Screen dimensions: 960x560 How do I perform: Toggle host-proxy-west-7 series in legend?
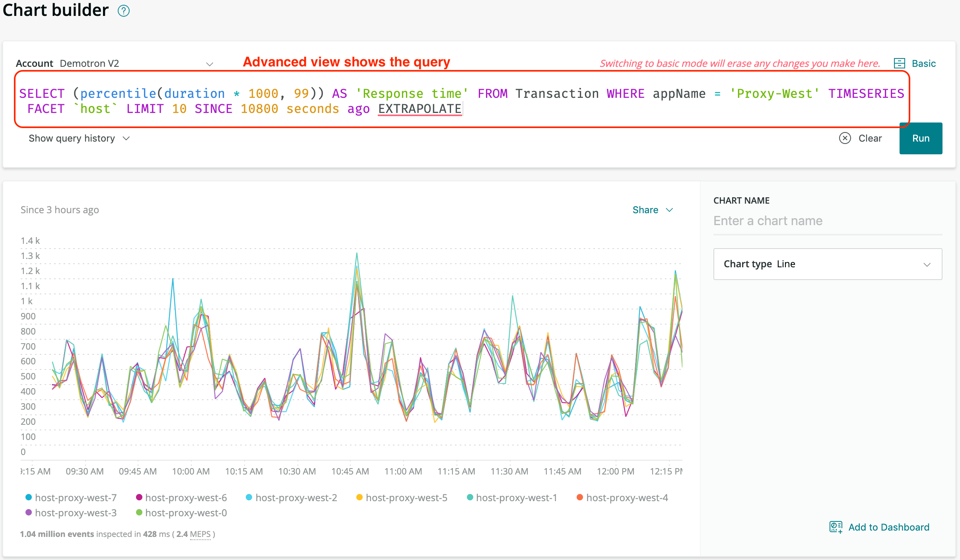(x=76, y=498)
